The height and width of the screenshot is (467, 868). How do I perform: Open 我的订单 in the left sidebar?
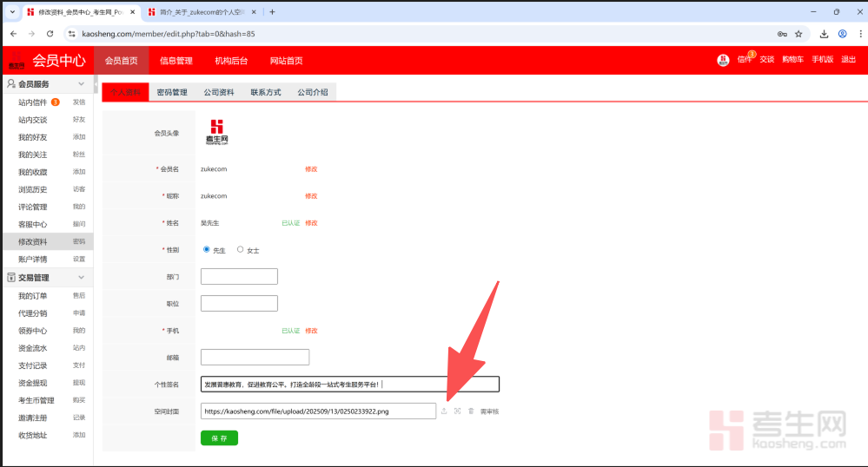[33, 296]
